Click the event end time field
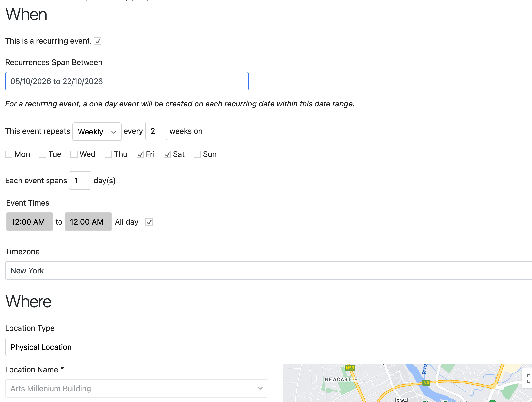Viewport: 532px width, 402px height. [88, 222]
